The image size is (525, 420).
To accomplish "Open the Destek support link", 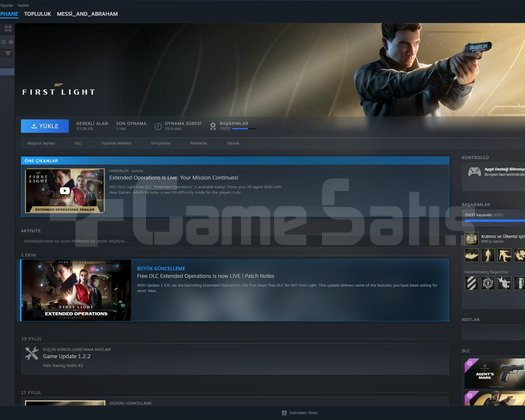I will (x=233, y=143).
